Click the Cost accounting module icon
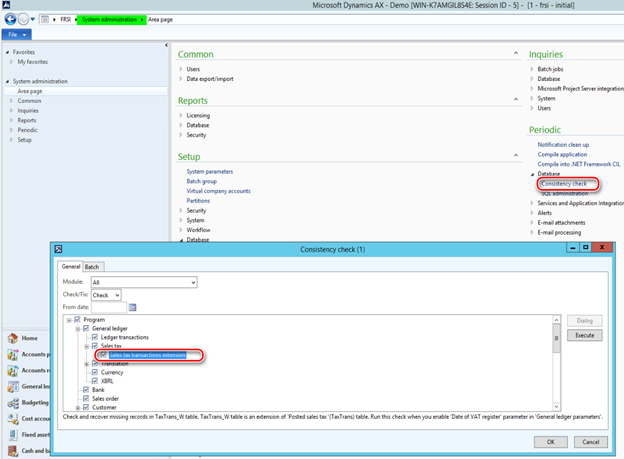Viewport: 624px width, 459px height. (x=13, y=419)
